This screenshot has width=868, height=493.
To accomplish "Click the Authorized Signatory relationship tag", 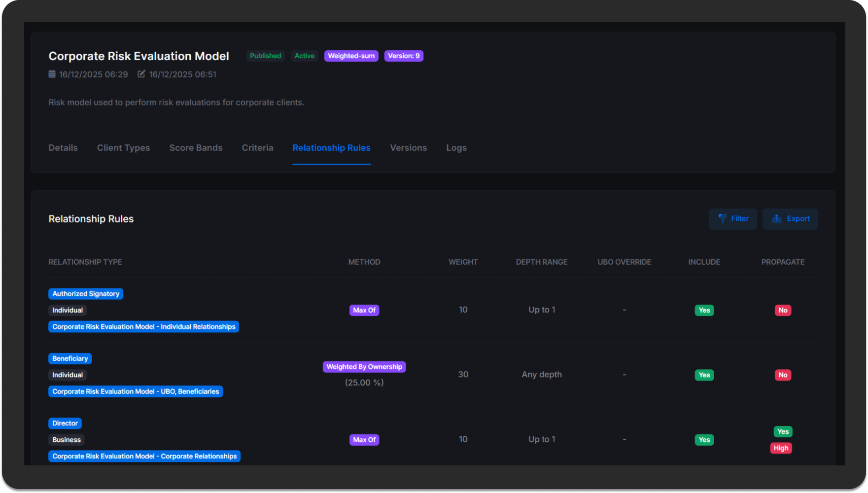I will coord(86,294).
